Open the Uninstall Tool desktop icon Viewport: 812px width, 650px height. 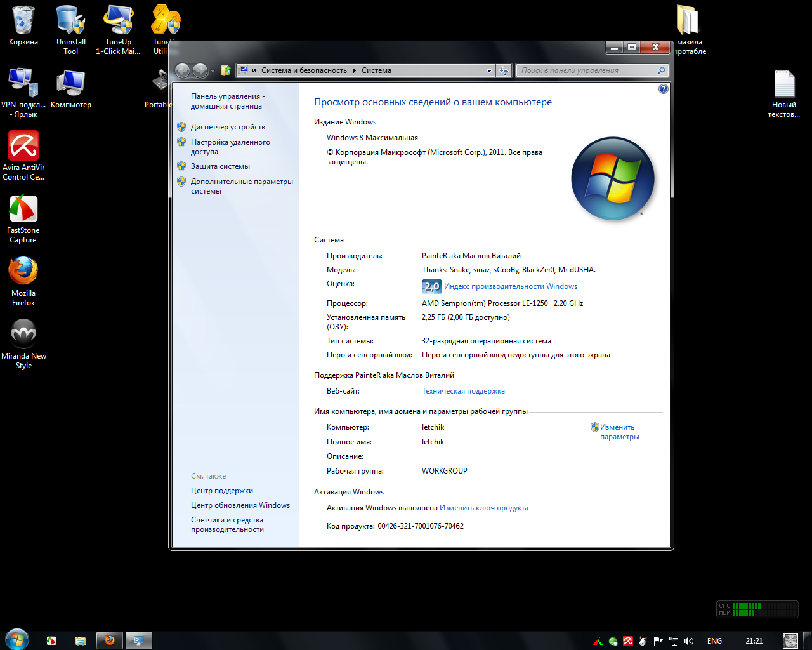point(71,30)
